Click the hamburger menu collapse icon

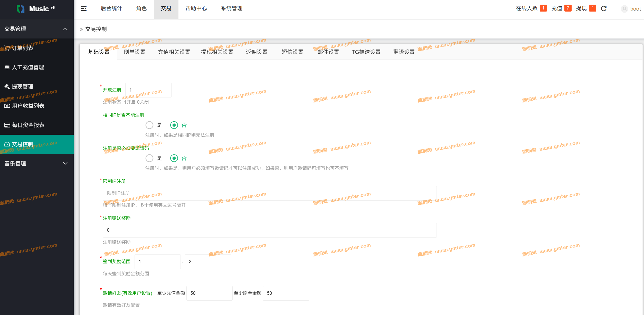84,9
